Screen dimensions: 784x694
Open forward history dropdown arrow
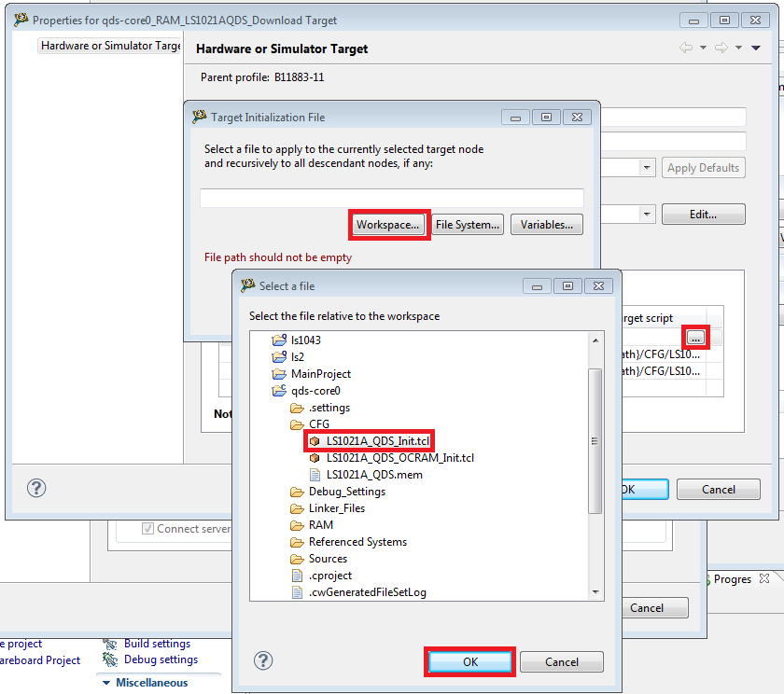pos(738,48)
